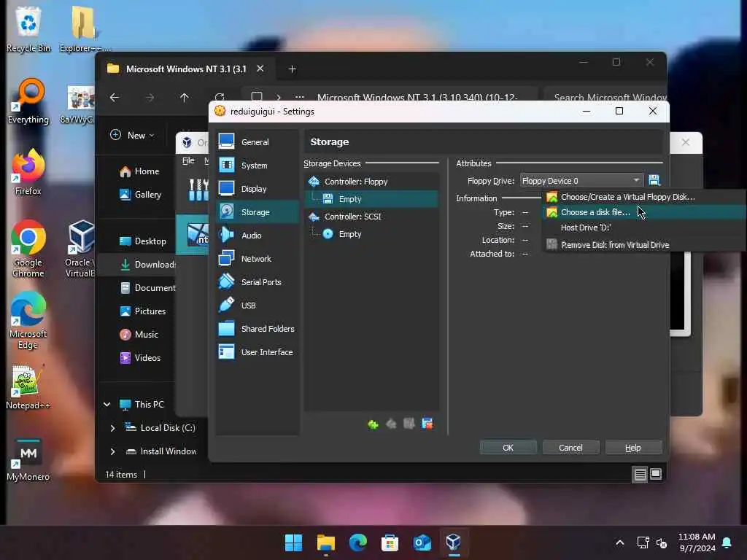This screenshot has height=560, width=747.
Task: Select Storage settings category
Action: tap(258, 212)
